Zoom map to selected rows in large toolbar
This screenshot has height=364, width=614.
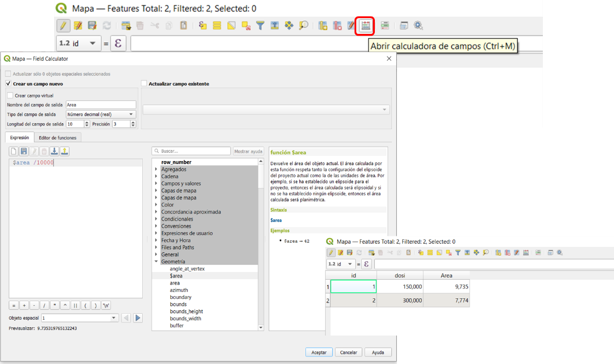[x=304, y=26]
